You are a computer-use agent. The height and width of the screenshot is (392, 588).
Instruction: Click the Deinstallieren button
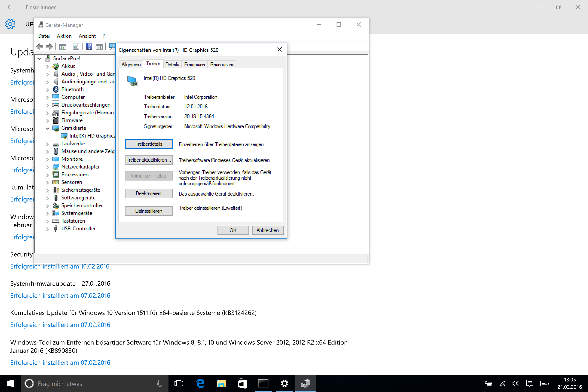[x=149, y=211]
